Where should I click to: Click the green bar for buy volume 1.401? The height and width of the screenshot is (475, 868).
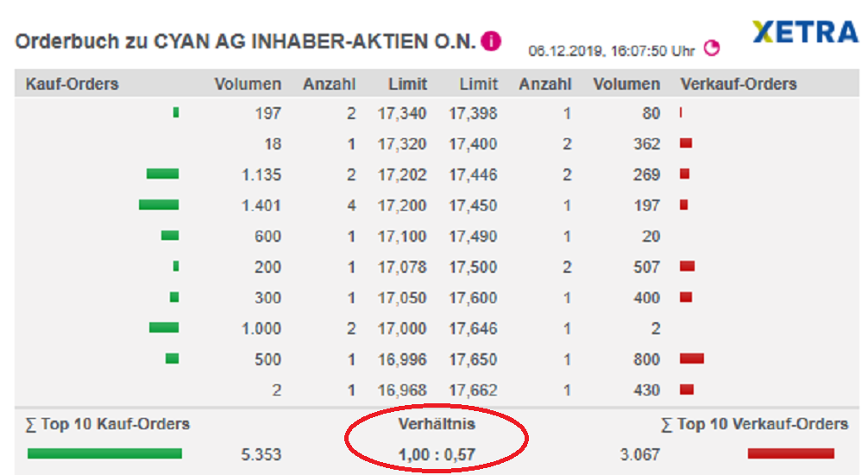click(159, 206)
